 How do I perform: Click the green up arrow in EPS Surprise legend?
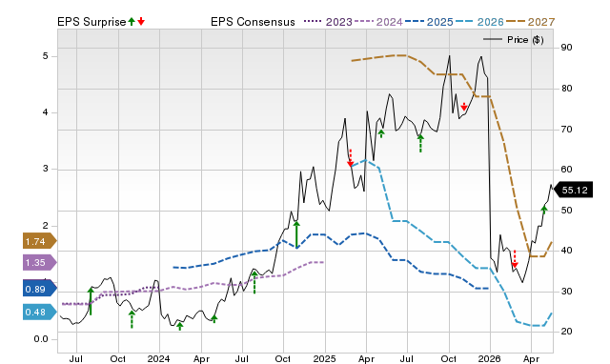tap(132, 22)
